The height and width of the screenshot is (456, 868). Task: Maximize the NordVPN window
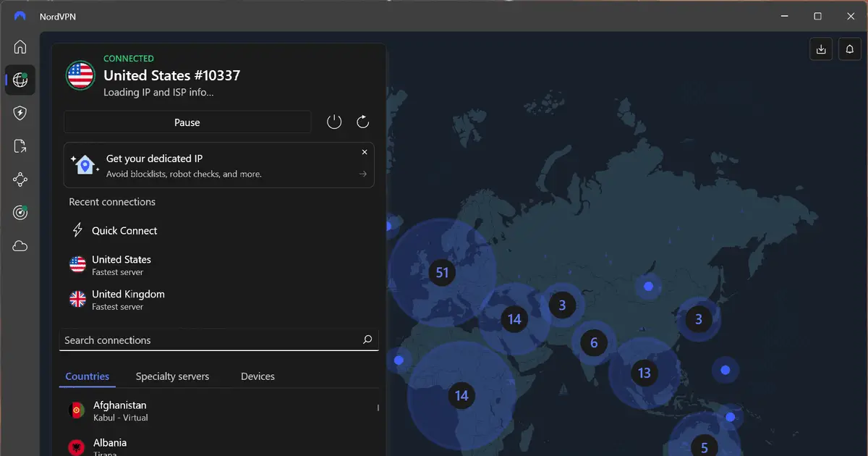817,16
